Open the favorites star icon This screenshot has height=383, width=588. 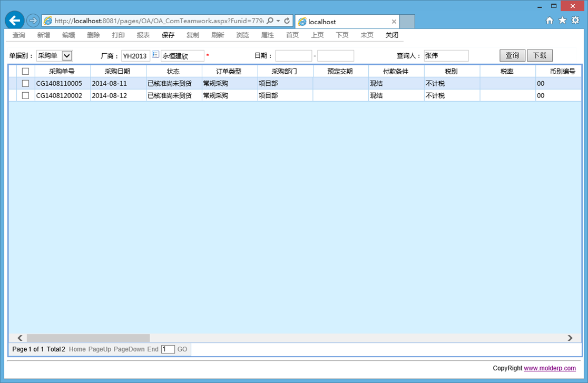[x=562, y=21]
